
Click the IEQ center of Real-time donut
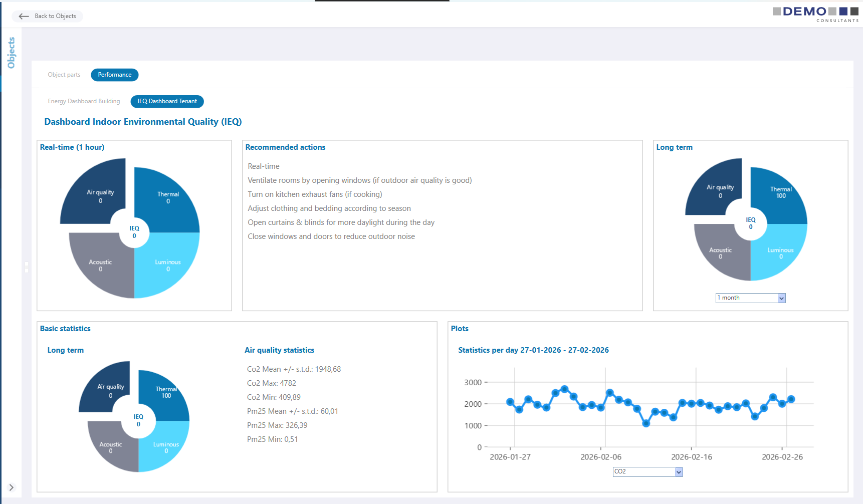[x=134, y=231]
